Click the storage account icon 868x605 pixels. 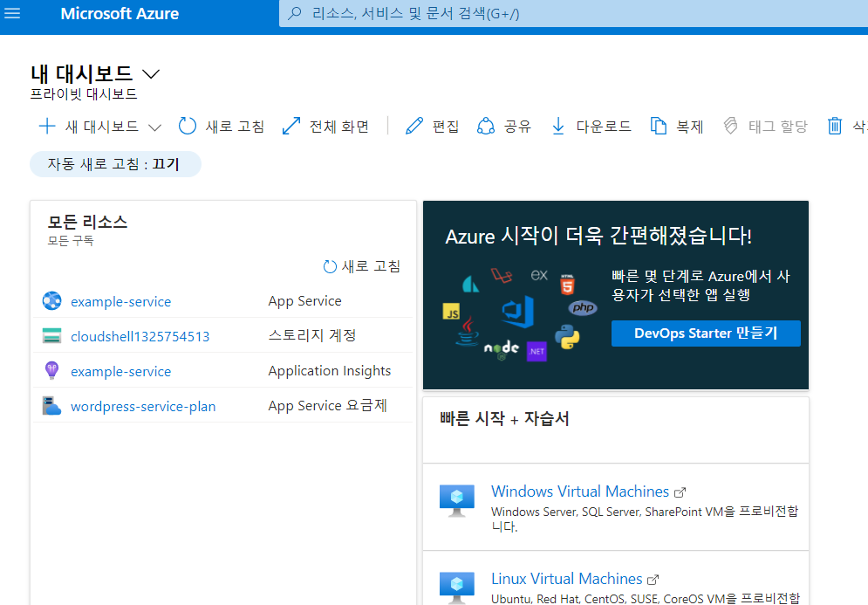point(52,335)
